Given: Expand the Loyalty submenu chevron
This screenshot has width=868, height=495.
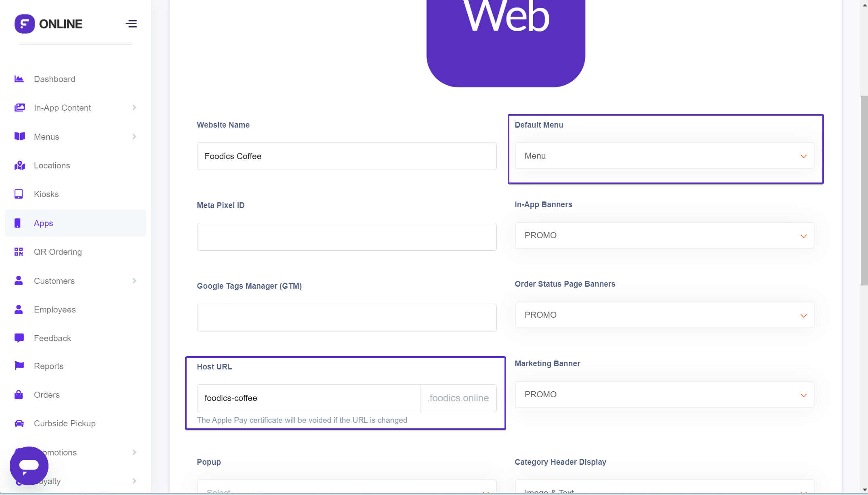Looking at the screenshot, I should [135, 481].
